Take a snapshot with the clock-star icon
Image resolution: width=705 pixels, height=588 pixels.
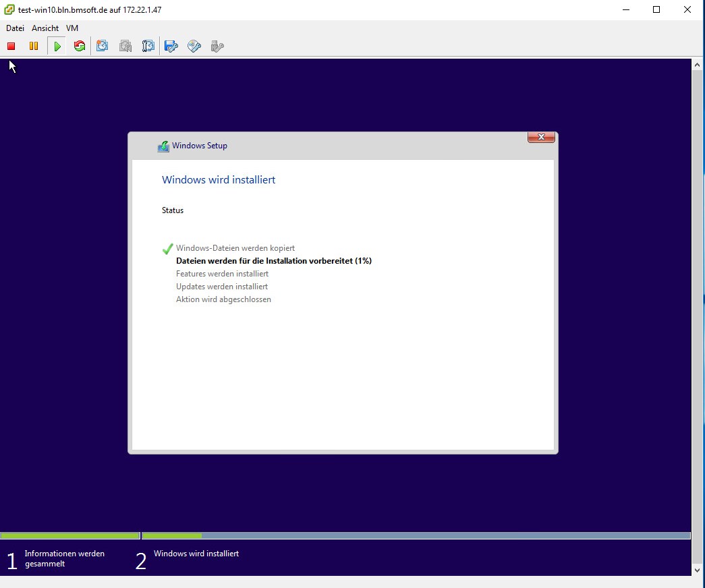103,46
